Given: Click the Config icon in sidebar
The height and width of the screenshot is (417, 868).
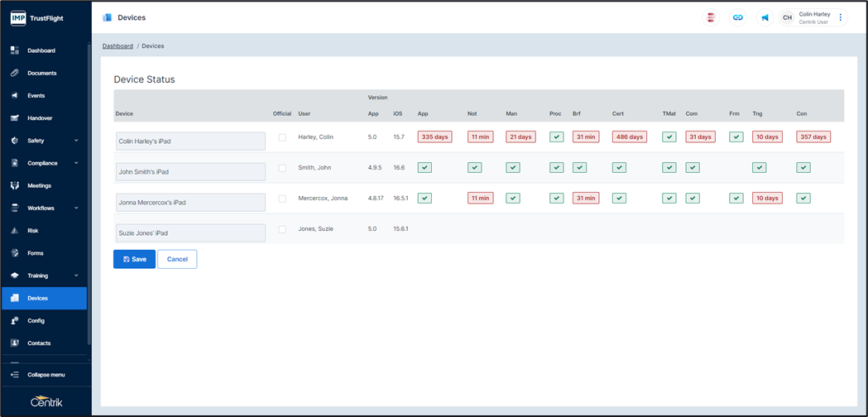Looking at the screenshot, I should 15,320.
